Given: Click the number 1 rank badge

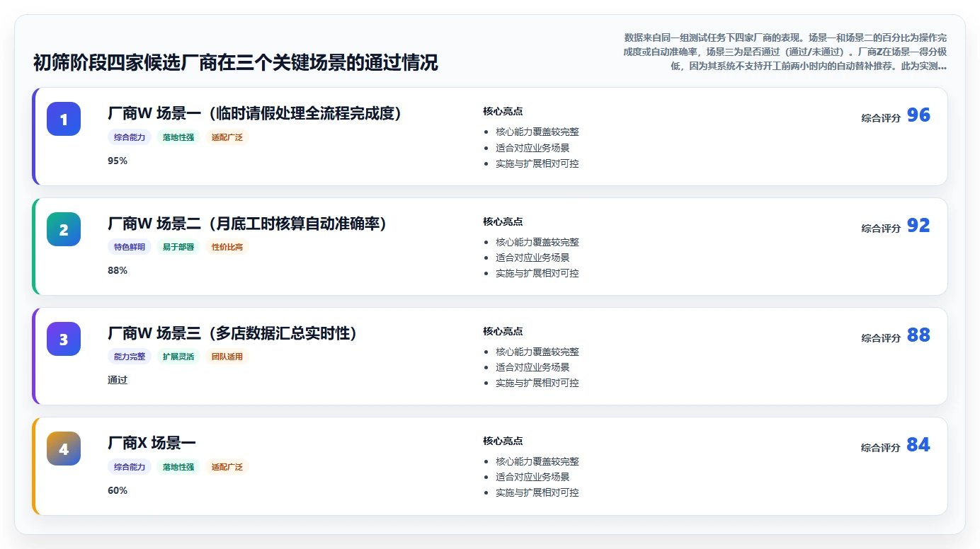Looking at the screenshot, I should 64,119.
